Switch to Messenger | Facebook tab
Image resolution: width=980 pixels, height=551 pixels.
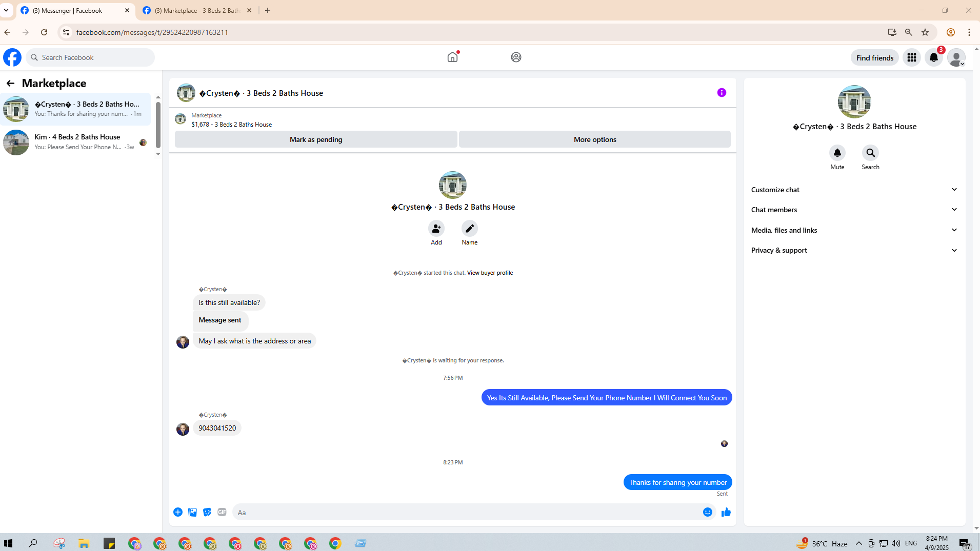coord(75,11)
